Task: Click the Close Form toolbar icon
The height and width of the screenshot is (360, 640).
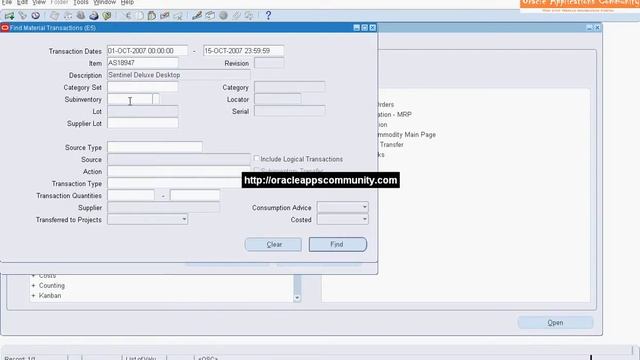Action: (x=107, y=16)
